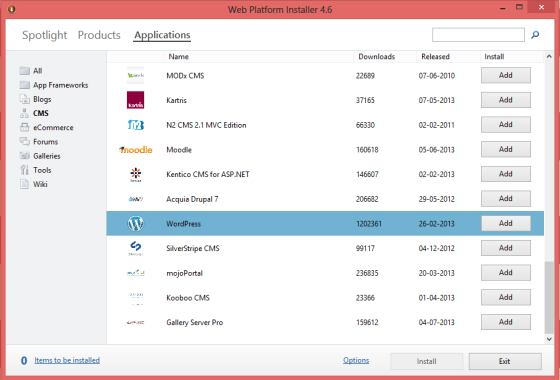The width and height of the screenshot is (560, 380).
Task: Click the list scrollbar up arrow
Action: pos(549,56)
